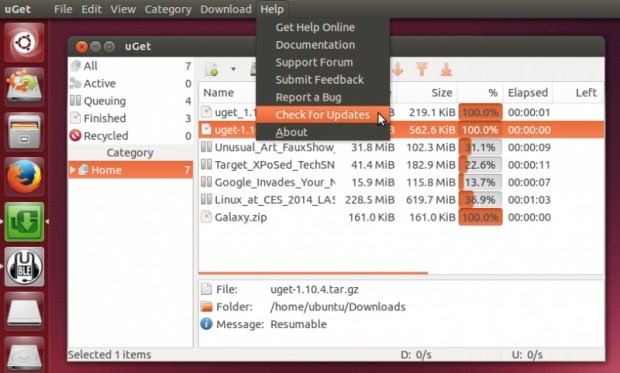Click the U: 0/s upload speed indicator
This screenshot has width=620, height=373.
coord(527,354)
